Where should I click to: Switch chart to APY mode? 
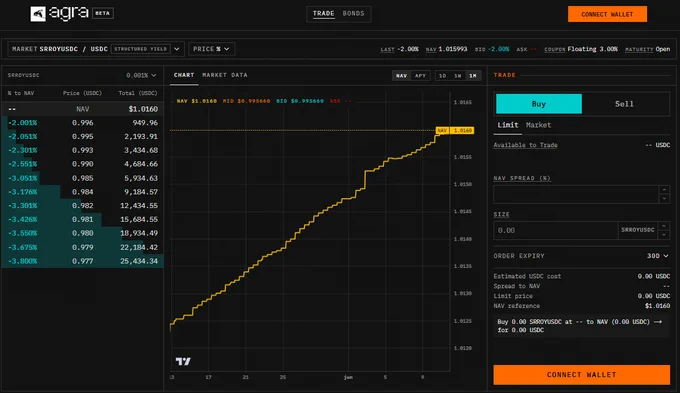pyautogui.click(x=420, y=75)
